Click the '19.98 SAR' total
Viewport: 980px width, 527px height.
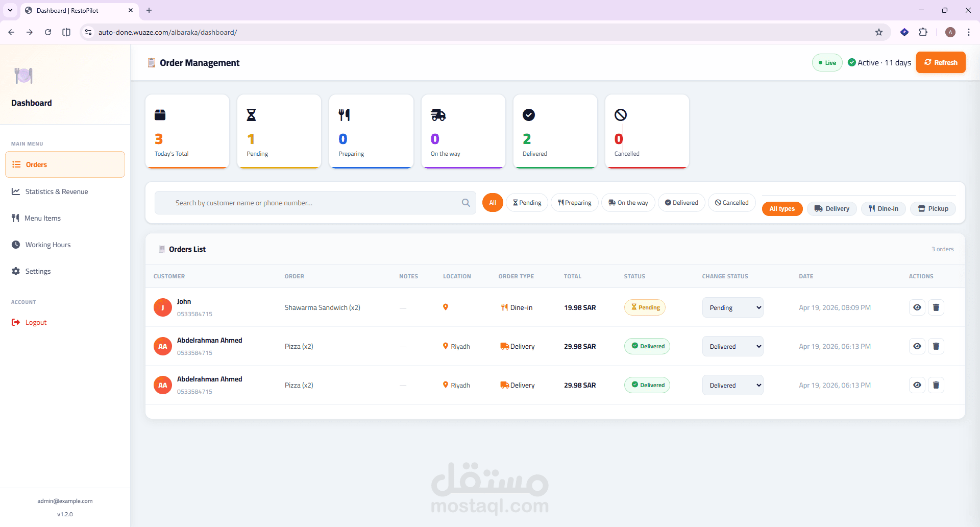click(580, 307)
